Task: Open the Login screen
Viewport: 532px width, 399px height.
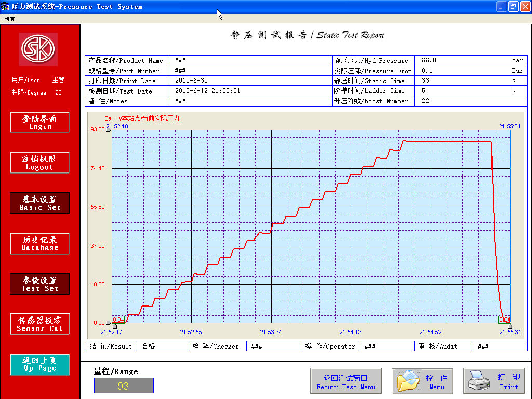Action: point(39,123)
